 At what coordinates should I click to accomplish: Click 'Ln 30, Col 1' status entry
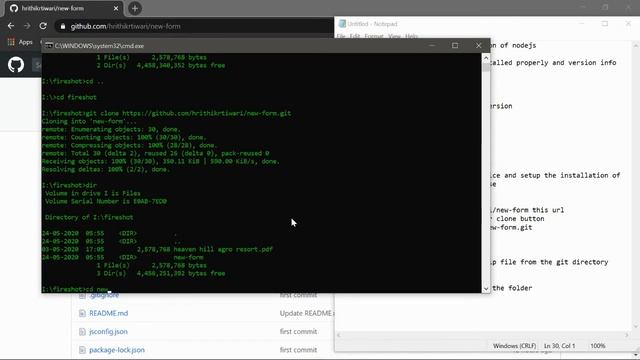pos(559,346)
